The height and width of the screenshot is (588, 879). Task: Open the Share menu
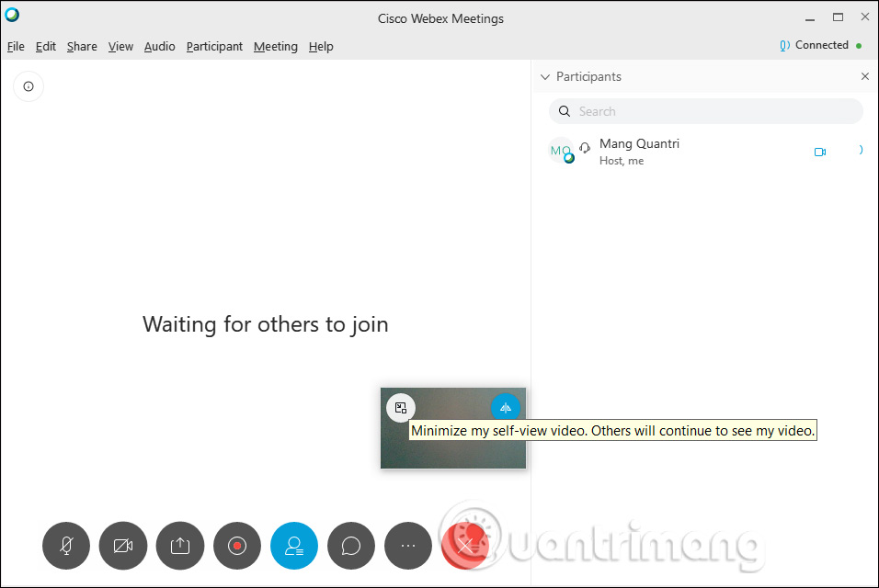[82, 47]
